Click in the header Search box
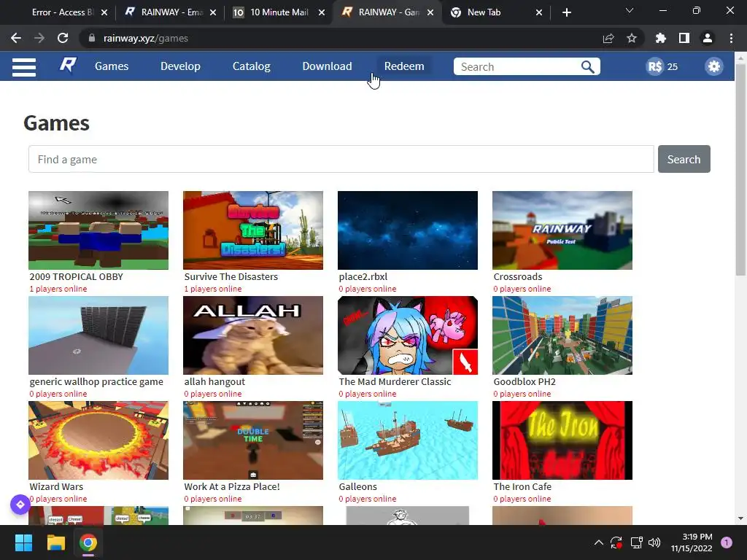The width and height of the screenshot is (747, 560). point(517,66)
